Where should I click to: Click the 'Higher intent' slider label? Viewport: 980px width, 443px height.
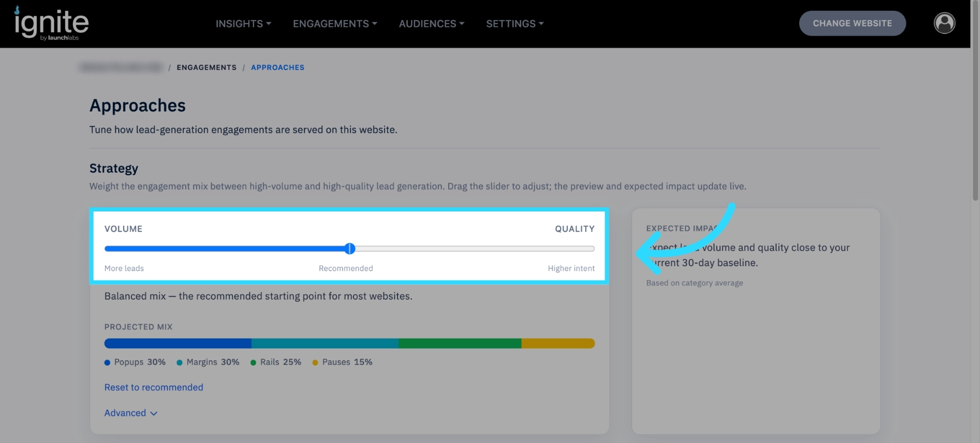coord(571,268)
